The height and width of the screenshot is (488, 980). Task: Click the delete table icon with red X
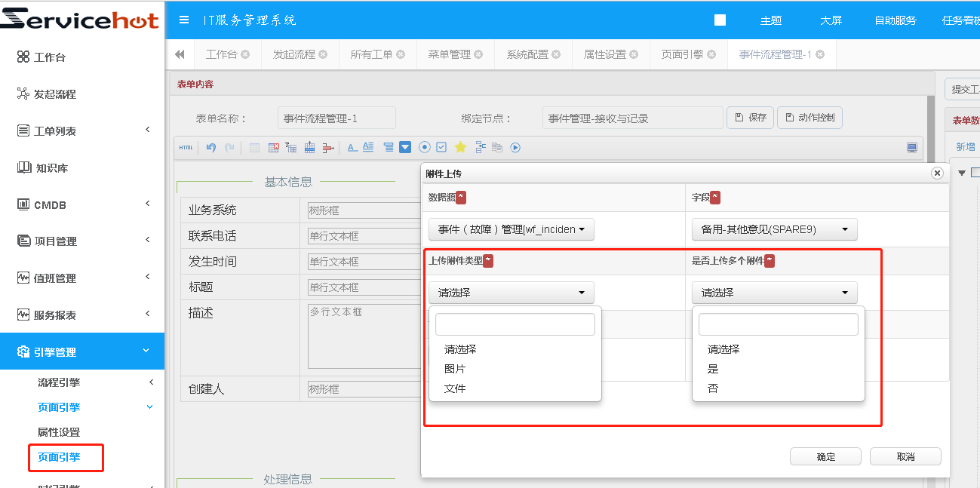tap(273, 148)
